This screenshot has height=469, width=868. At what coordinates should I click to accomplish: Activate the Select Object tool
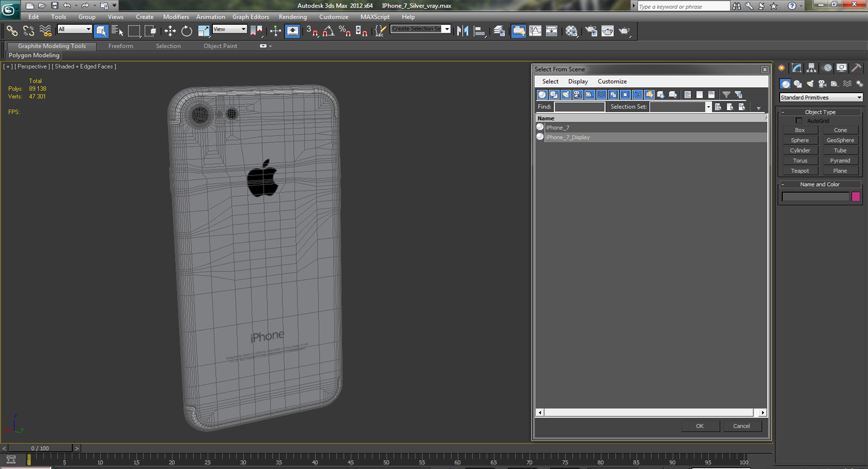(x=101, y=31)
